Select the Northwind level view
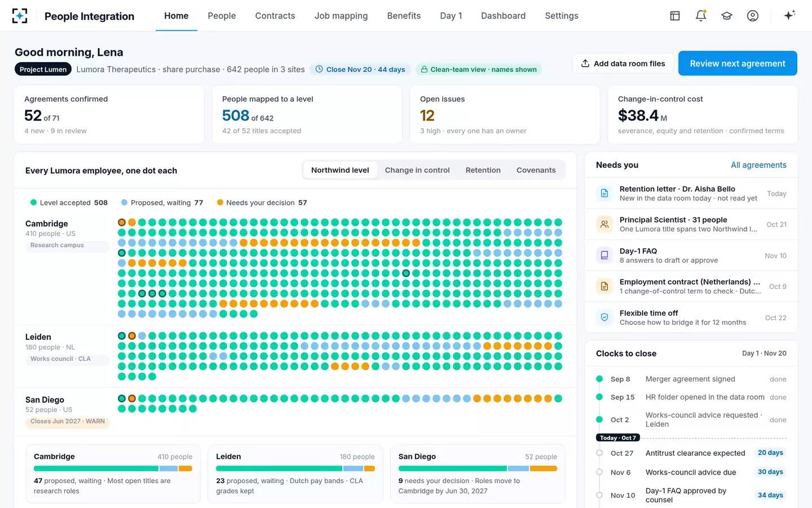Viewport: 812px width, 508px height. point(340,170)
